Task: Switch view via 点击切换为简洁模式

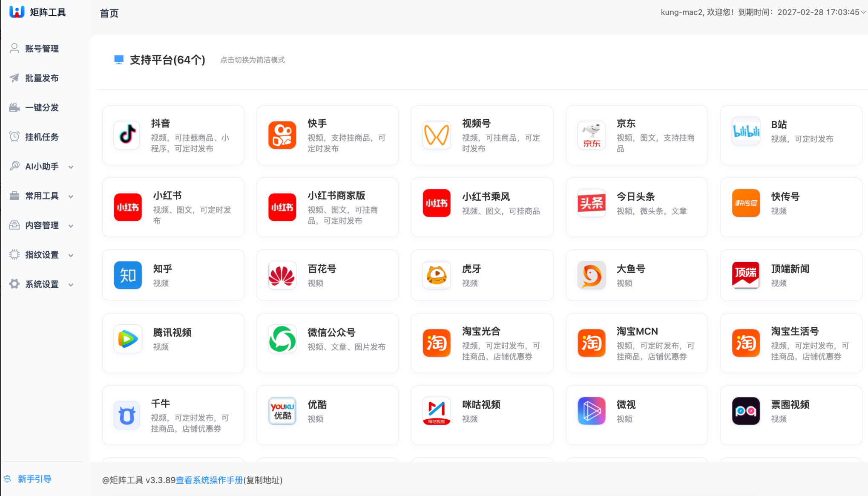Action: [x=253, y=60]
